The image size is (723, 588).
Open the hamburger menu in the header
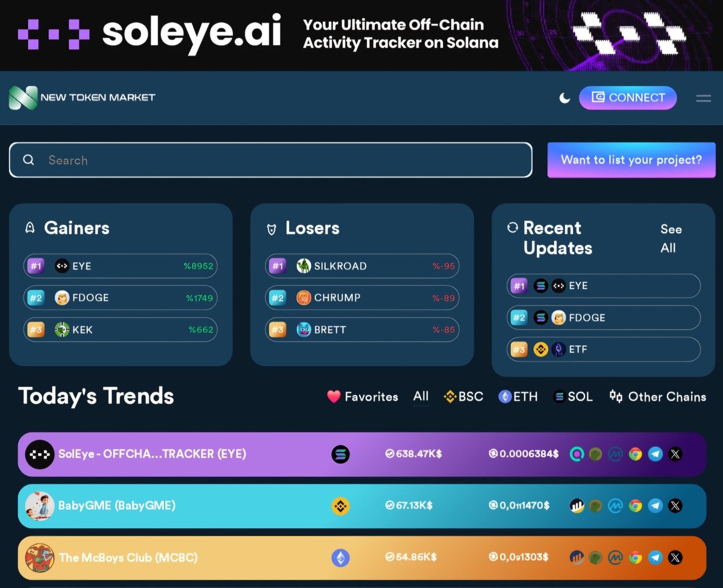pos(704,98)
